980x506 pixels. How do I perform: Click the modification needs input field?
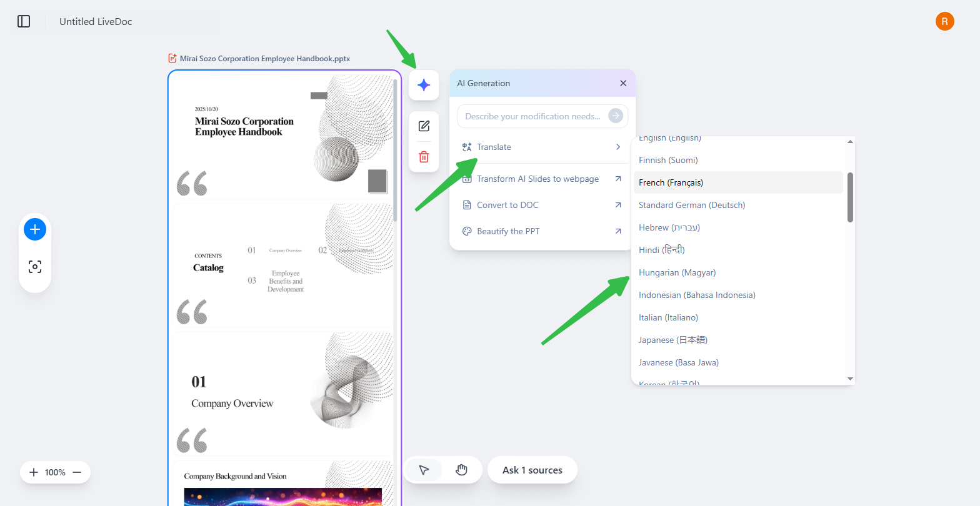532,116
